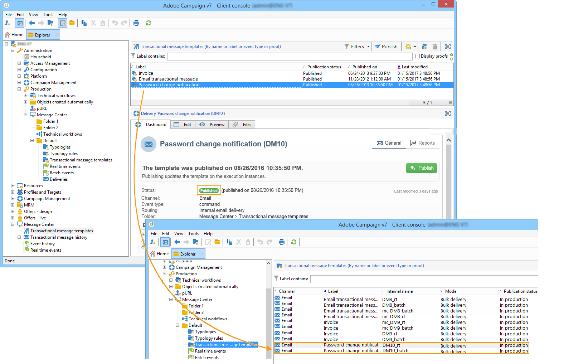
Task: Print from the lower window toolbar
Action: 282,242
